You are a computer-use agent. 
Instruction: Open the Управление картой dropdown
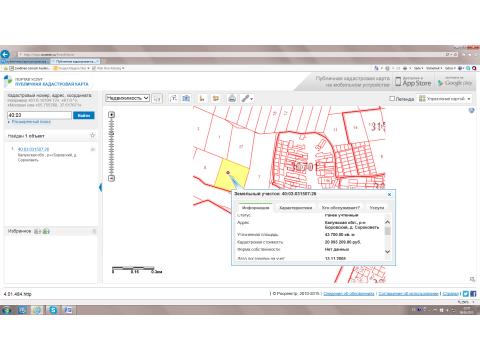(x=445, y=99)
